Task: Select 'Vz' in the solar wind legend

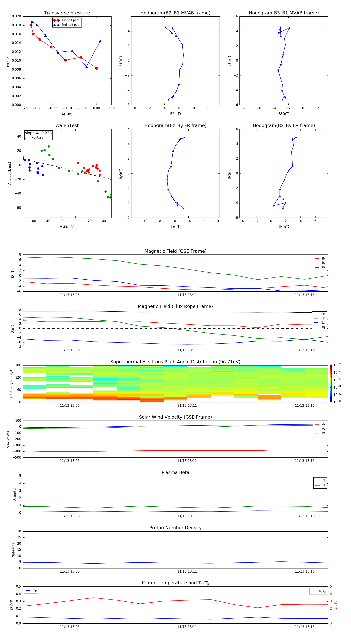Action: point(320,433)
